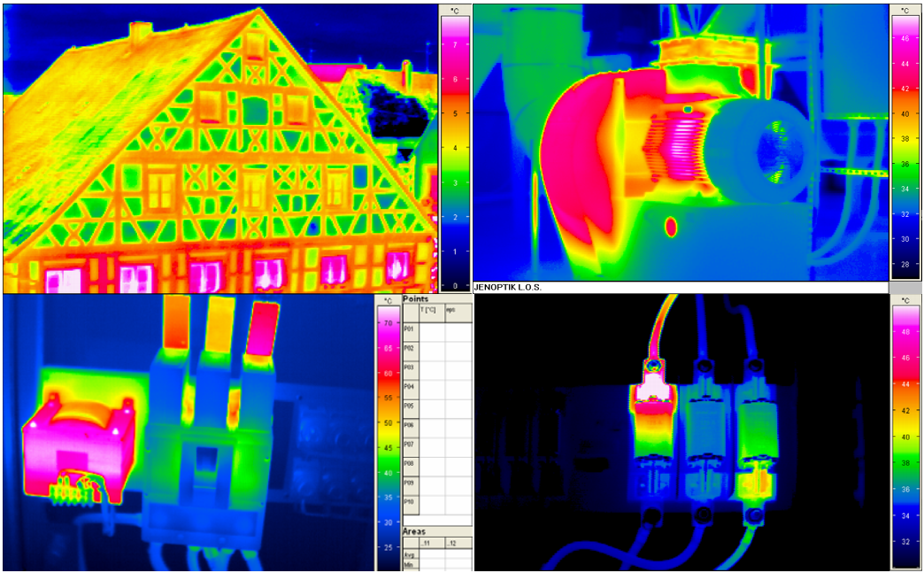Click the T [°C] column header

[x=431, y=313]
